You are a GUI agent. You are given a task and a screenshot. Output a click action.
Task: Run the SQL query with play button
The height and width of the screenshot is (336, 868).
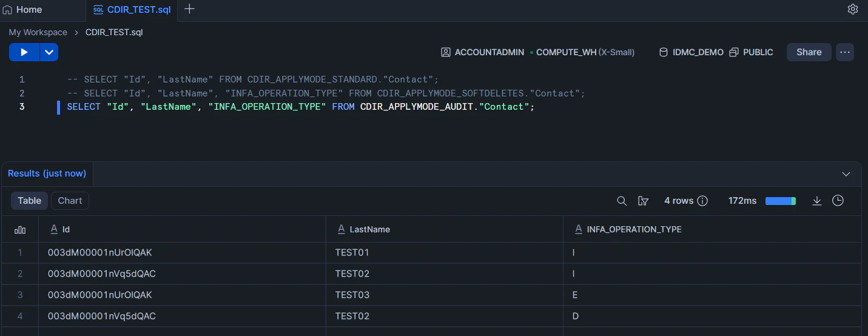click(24, 52)
